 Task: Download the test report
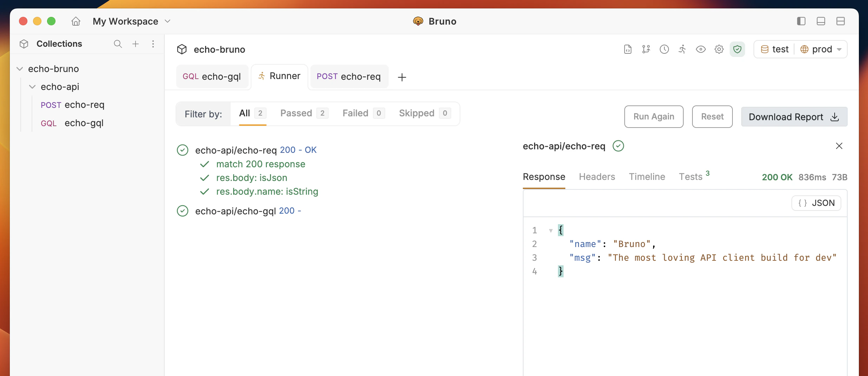pos(794,116)
